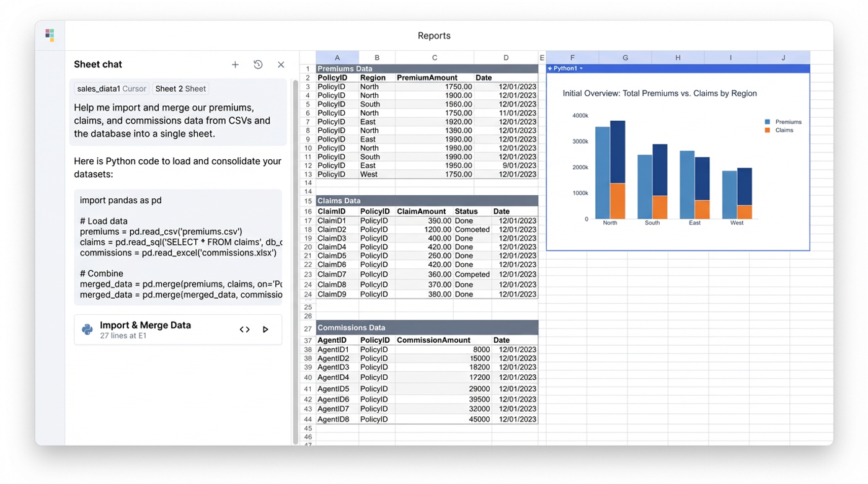Click the Reports title bar label
The width and height of the screenshot is (868, 484).
tap(434, 35)
